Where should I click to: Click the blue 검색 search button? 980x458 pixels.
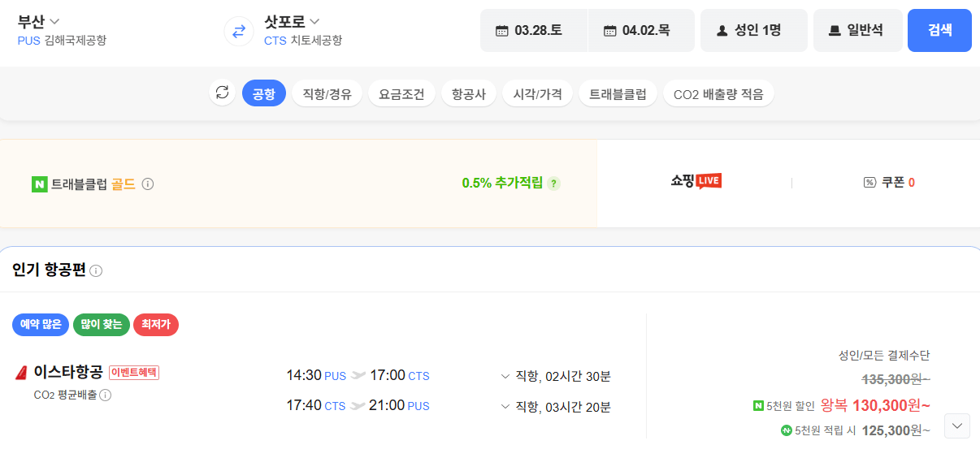click(x=939, y=30)
